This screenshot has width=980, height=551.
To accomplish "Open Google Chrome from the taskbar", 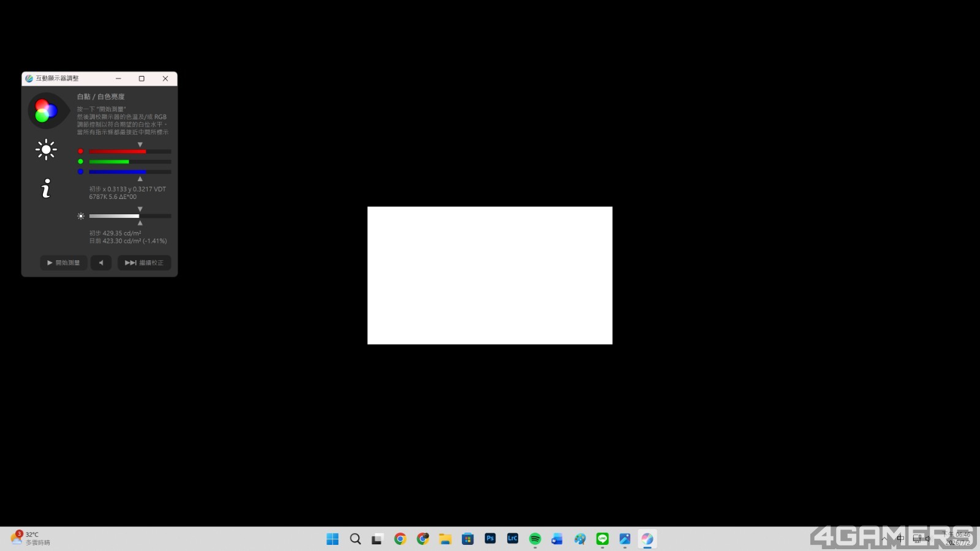I will [400, 539].
